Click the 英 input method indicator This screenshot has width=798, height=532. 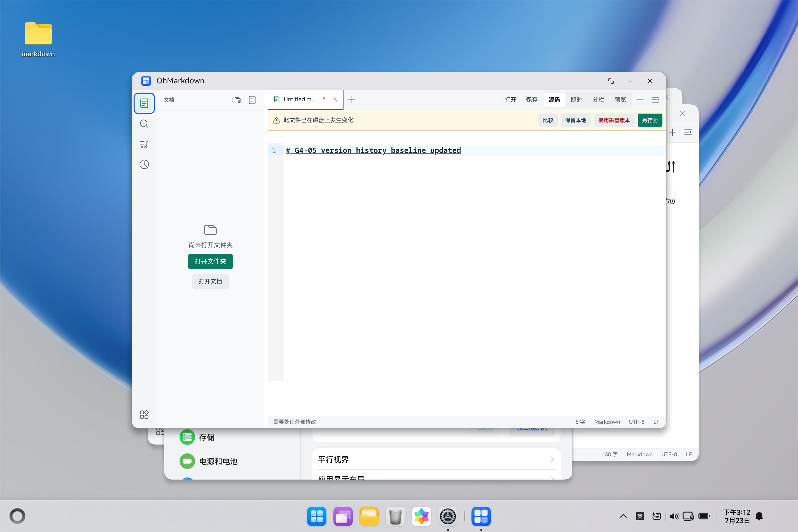pos(640,516)
